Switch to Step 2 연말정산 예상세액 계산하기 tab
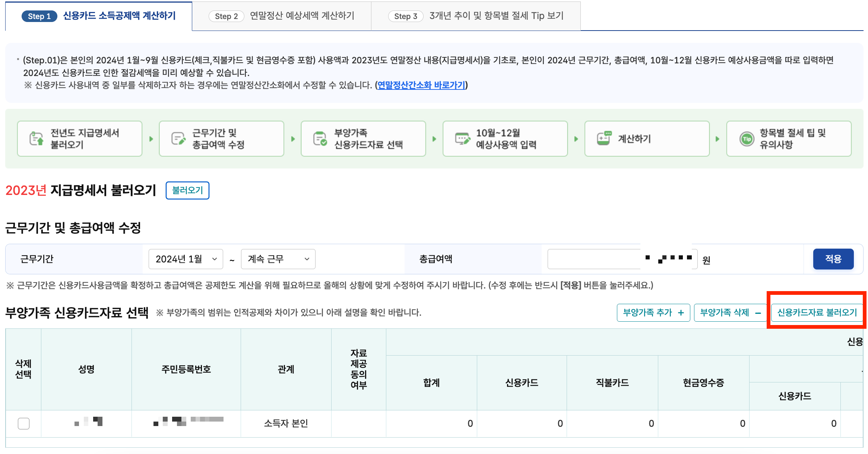The width and height of the screenshot is (868, 454). (x=282, y=16)
